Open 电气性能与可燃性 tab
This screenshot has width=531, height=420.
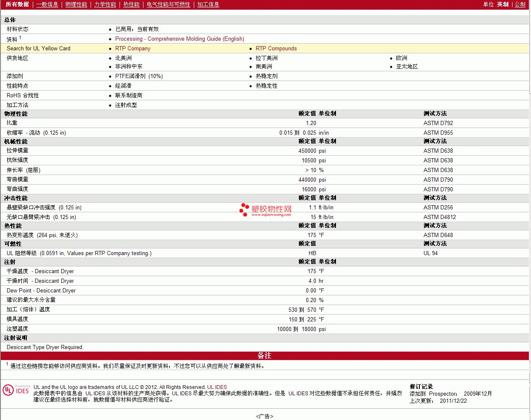pyautogui.click(x=169, y=4)
